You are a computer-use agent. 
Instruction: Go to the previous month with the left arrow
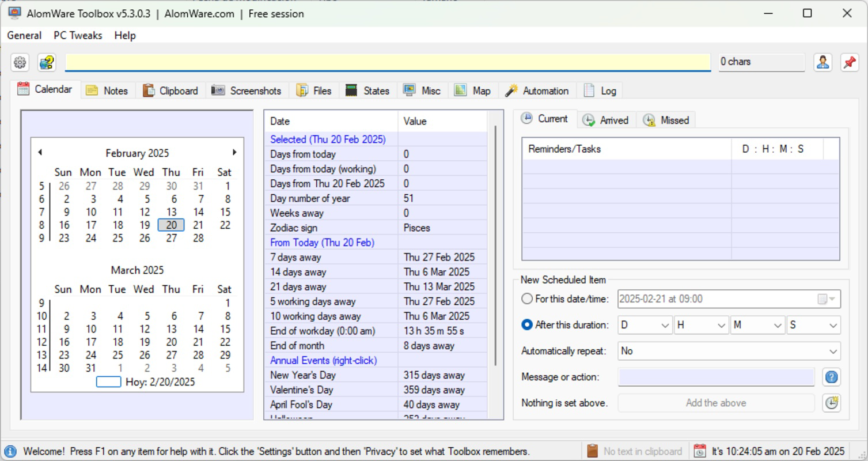pyautogui.click(x=40, y=152)
